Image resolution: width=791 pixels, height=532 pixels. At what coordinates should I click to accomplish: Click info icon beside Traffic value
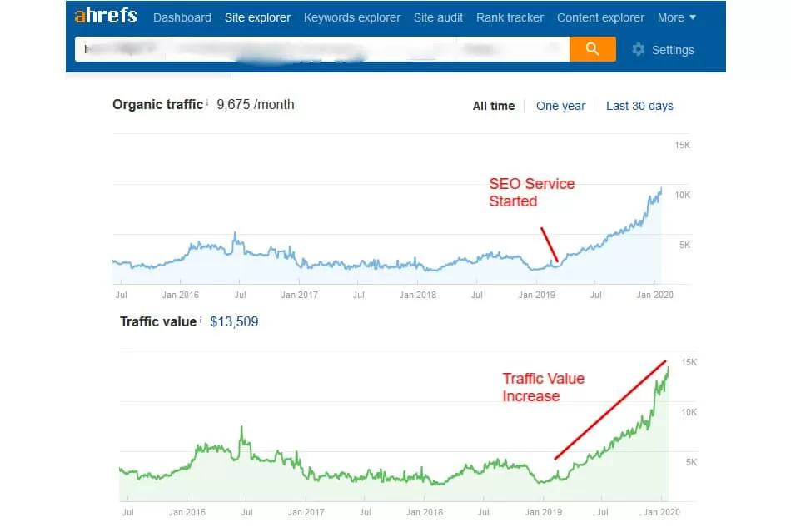click(x=201, y=320)
